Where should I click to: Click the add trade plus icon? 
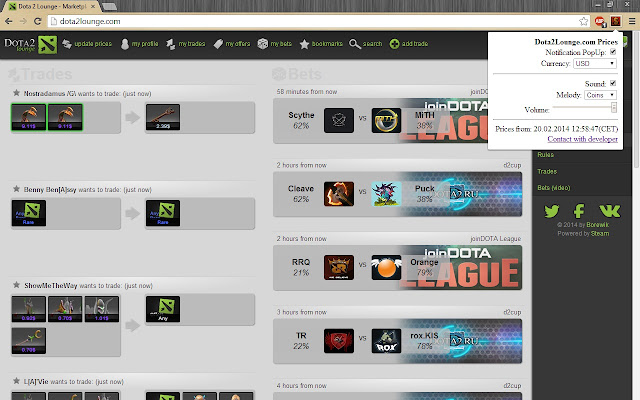(x=394, y=44)
